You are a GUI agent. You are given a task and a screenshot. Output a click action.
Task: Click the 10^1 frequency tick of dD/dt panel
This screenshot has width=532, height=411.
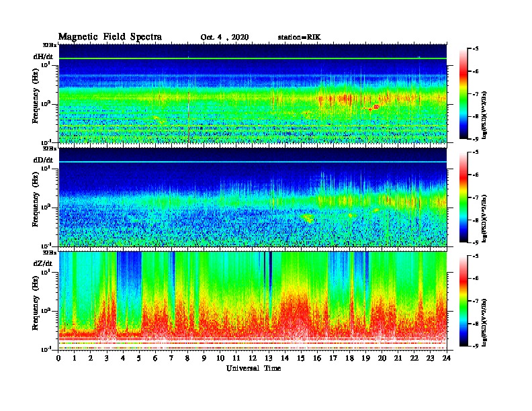click(x=46, y=168)
